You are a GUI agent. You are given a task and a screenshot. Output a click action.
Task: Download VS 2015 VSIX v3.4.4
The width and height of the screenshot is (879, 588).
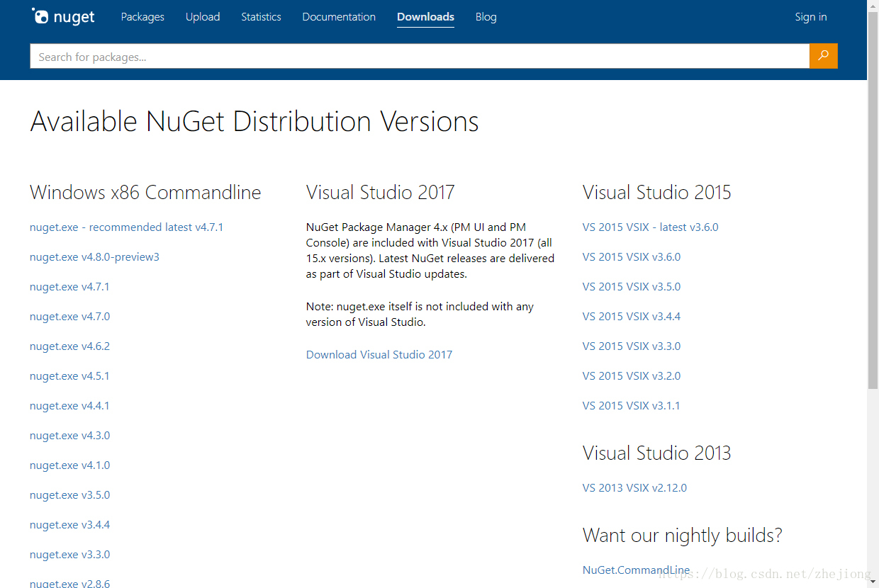tap(632, 317)
